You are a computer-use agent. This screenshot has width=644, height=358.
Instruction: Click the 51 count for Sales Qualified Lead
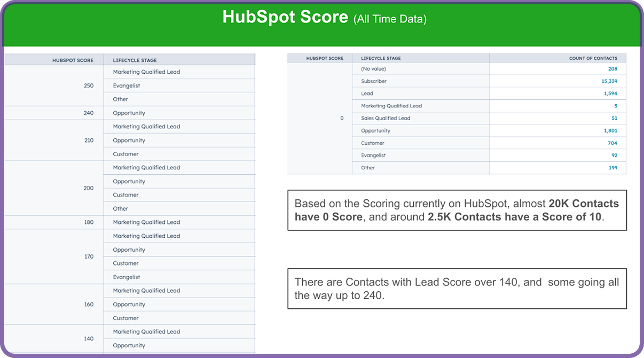(x=615, y=118)
